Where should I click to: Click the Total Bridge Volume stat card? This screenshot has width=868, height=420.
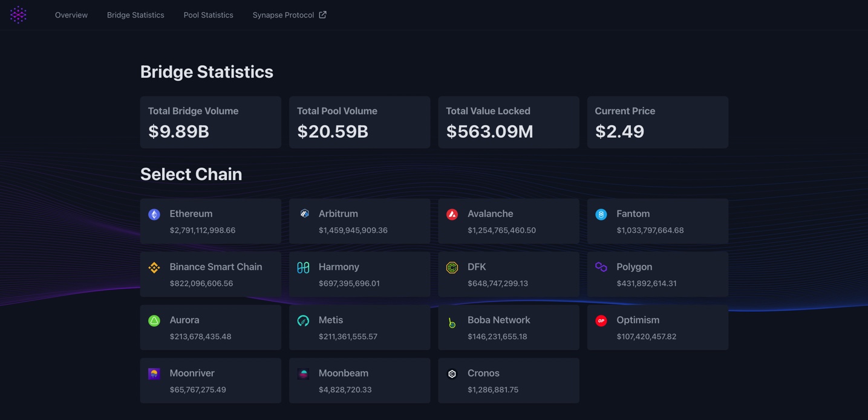coord(210,122)
